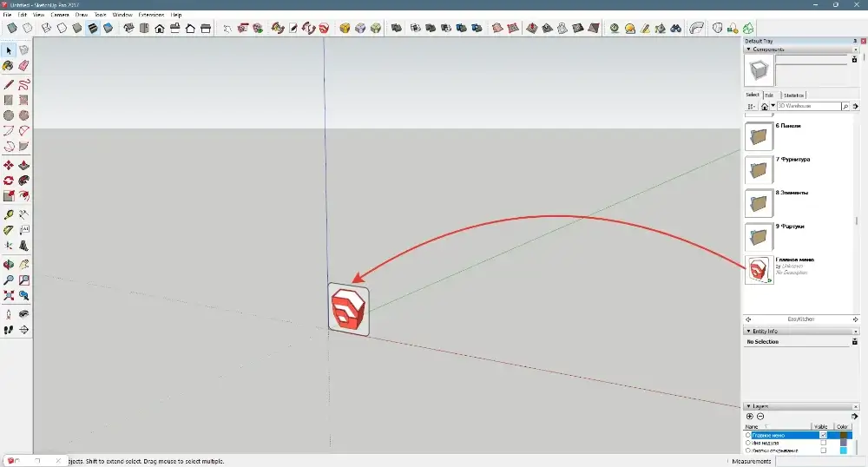Open the Camera menu
868x467 pixels.
[x=60, y=15]
